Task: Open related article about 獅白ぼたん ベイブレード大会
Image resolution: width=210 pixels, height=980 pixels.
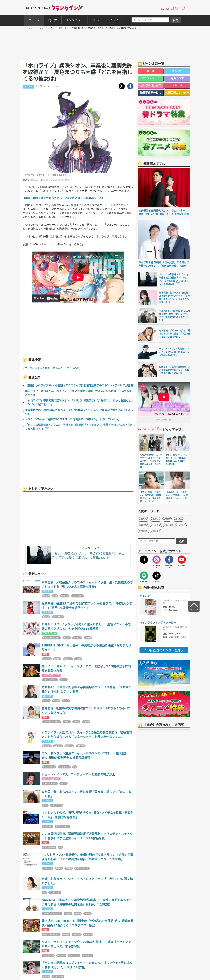Action: (x=78, y=393)
